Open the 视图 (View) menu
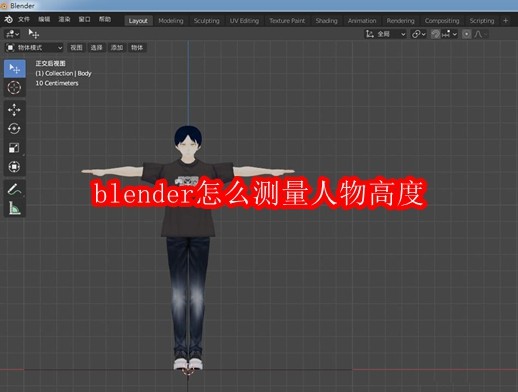Image resolution: width=518 pixels, height=392 pixels. (76, 48)
